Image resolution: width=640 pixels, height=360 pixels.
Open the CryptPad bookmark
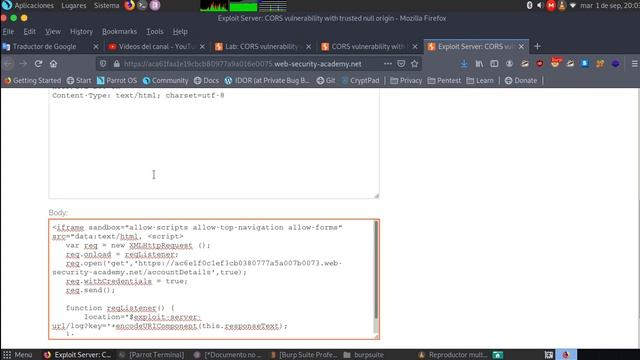(360, 80)
